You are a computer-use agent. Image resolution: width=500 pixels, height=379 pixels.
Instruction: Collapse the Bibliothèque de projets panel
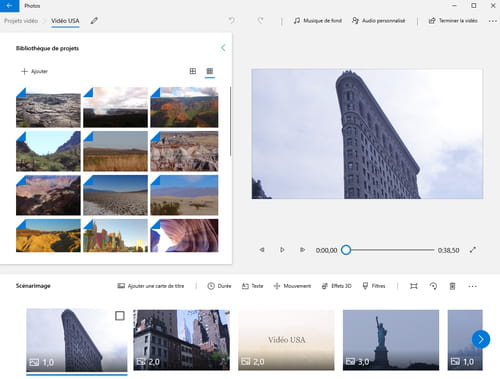(x=223, y=48)
